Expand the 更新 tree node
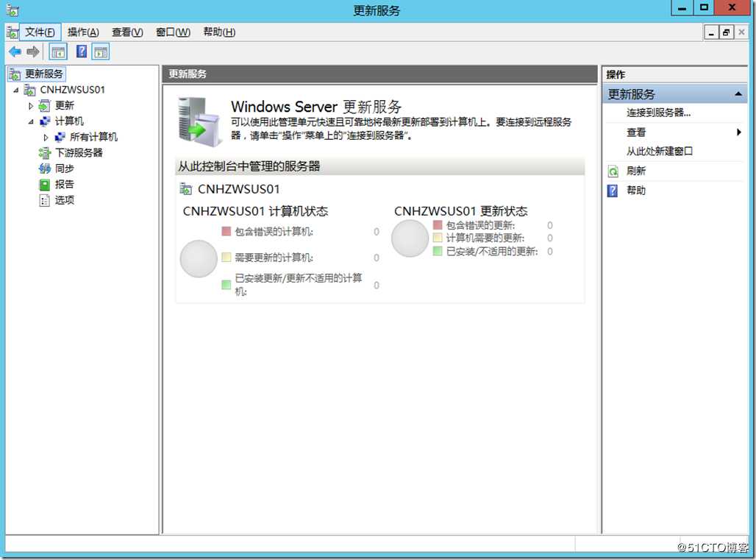Screen dimensions: 756x560 click(x=31, y=106)
